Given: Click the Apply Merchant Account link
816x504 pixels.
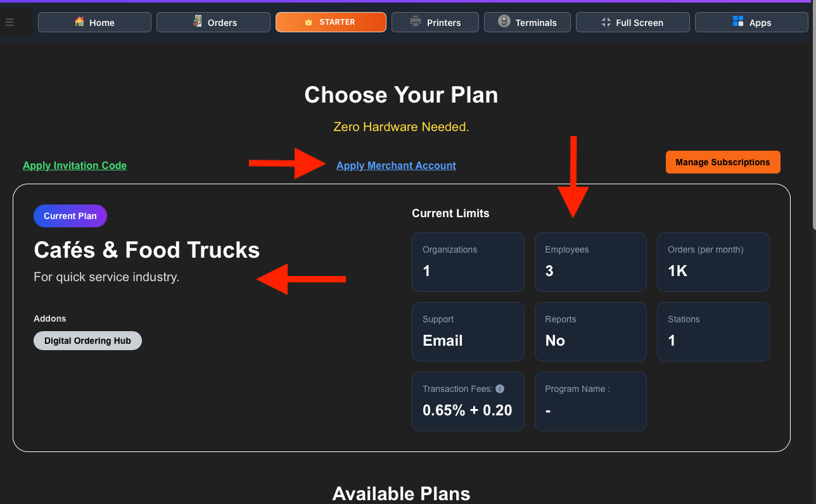Looking at the screenshot, I should [396, 165].
